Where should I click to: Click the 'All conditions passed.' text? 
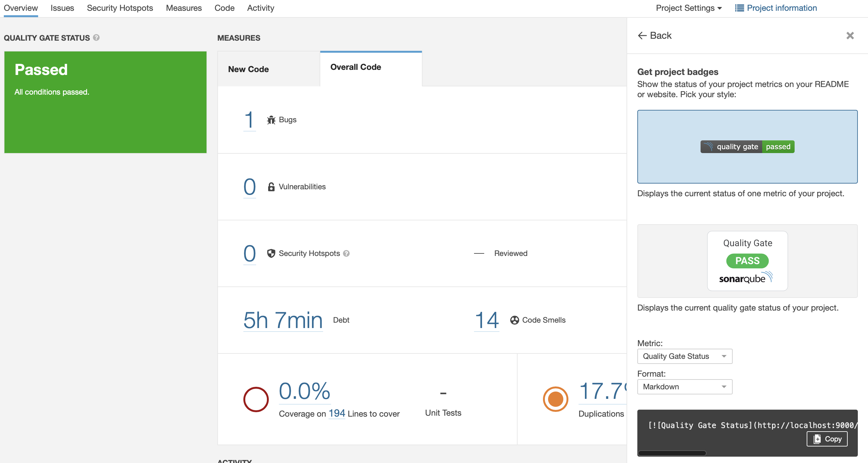coord(51,92)
